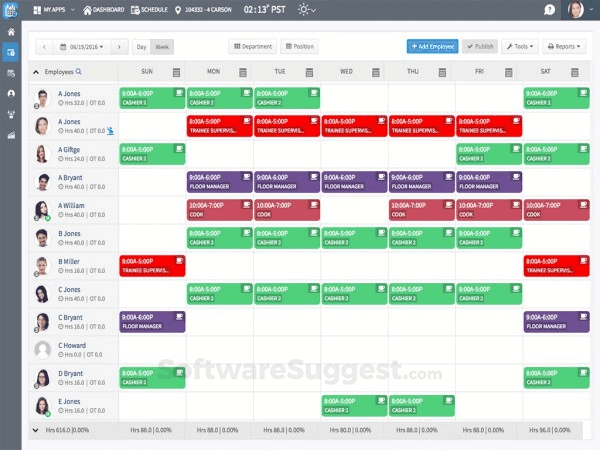This screenshot has width=600, height=450.
Task: Open the Reports dropdown
Action: click(x=566, y=46)
